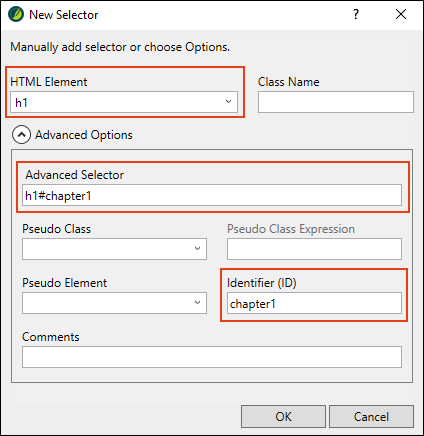This screenshot has width=424, height=436.
Task: Click the green leaf app icon in title bar
Action: [16, 15]
